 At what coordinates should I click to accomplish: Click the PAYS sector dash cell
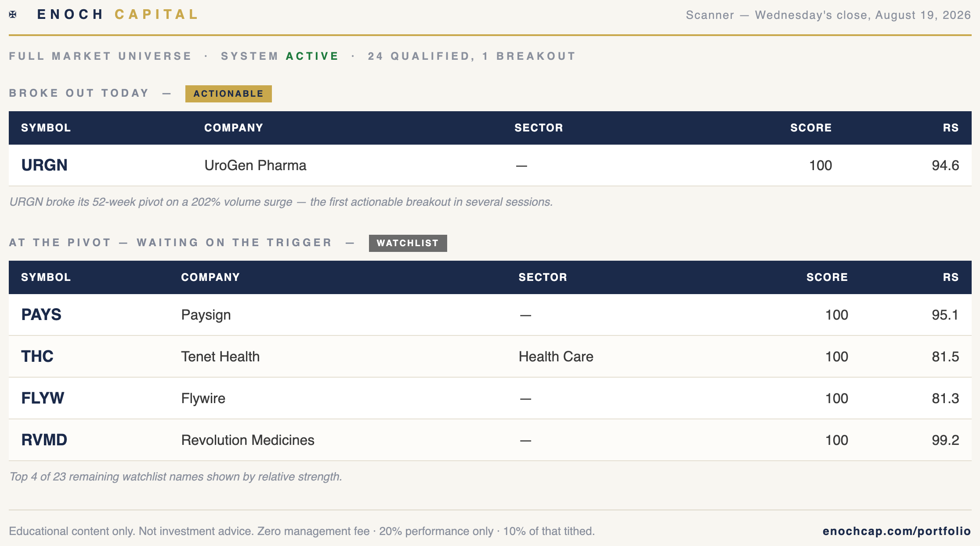pyautogui.click(x=525, y=315)
